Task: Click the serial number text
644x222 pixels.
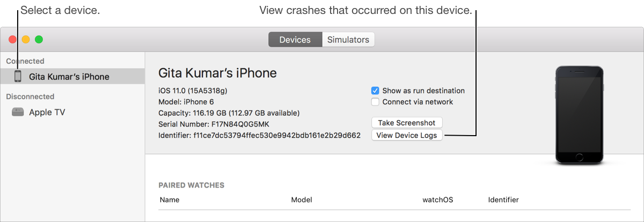Action: pyautogui.click(x=239, y=124)
